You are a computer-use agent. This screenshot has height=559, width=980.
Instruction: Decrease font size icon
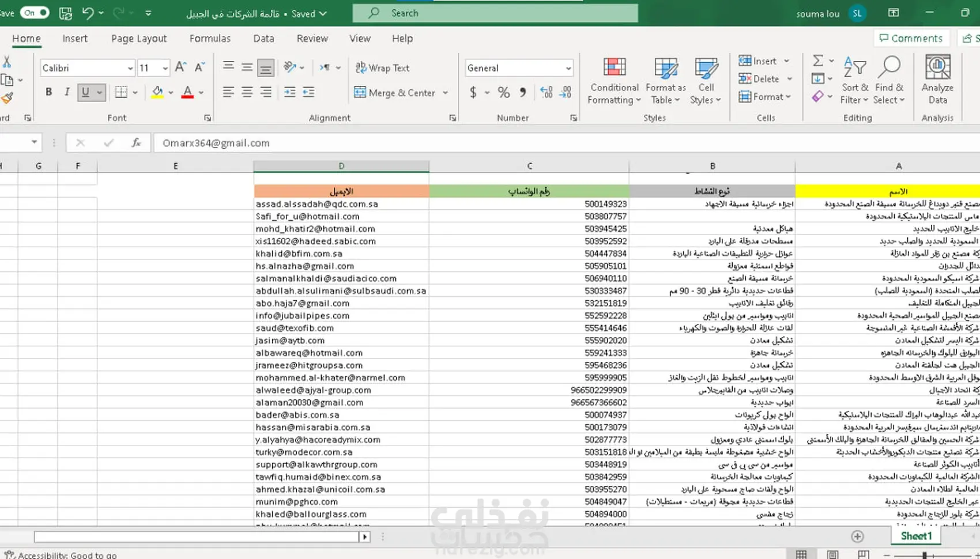(x=199, y=67)
